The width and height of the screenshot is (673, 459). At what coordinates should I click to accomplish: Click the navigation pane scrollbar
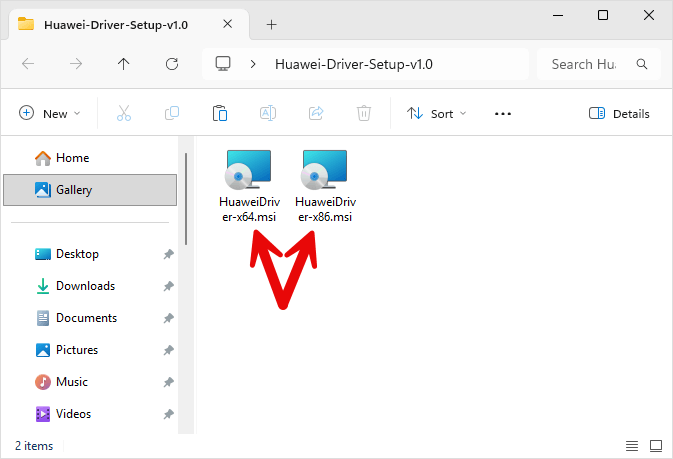click(x=186, y=199)
